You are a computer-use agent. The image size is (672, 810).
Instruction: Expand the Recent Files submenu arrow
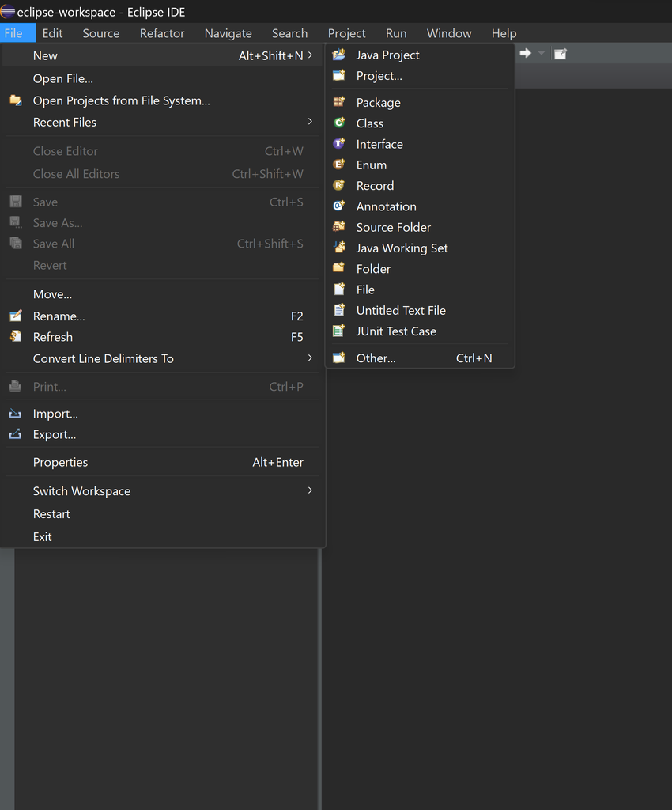[310, 122]
